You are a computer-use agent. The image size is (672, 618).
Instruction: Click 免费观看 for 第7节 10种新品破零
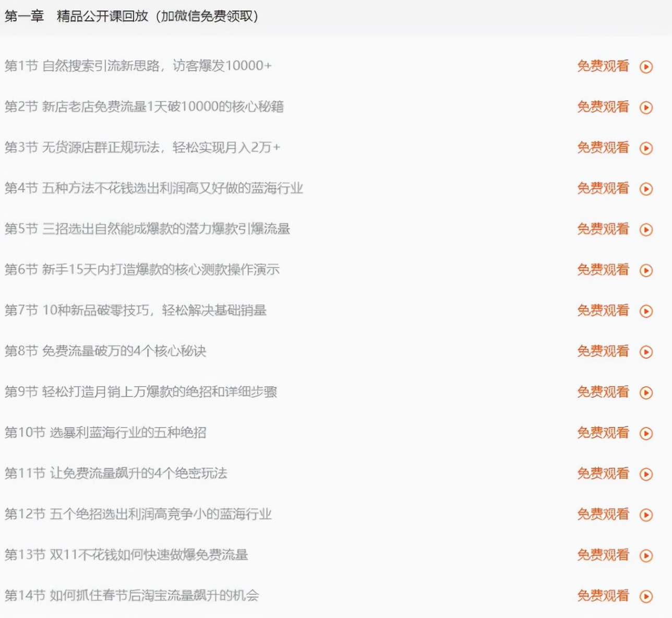pyautogui.click(x=603, y=310)
